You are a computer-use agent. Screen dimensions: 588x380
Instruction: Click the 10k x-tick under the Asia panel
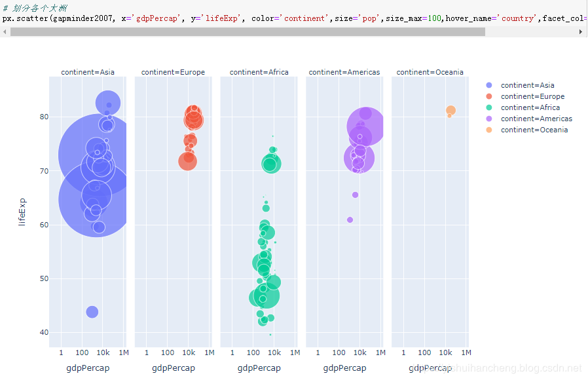pos(103,352)
